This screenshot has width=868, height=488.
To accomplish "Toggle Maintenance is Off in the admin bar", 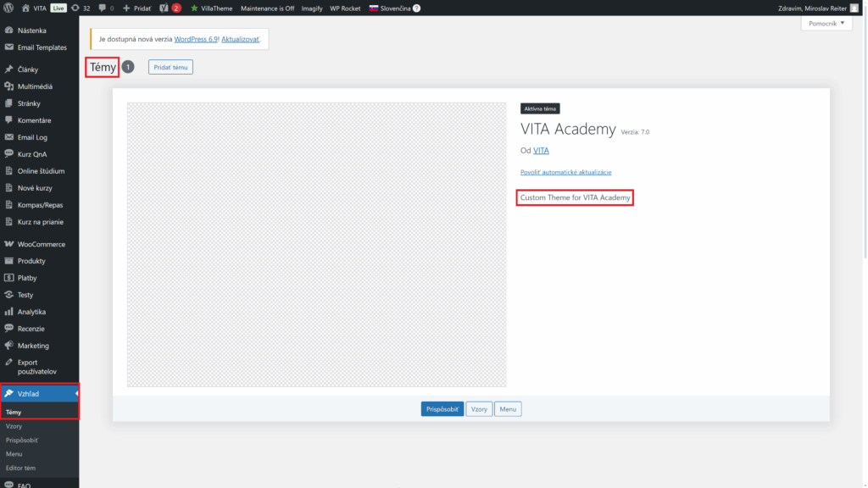I will (x=267, y=8).
